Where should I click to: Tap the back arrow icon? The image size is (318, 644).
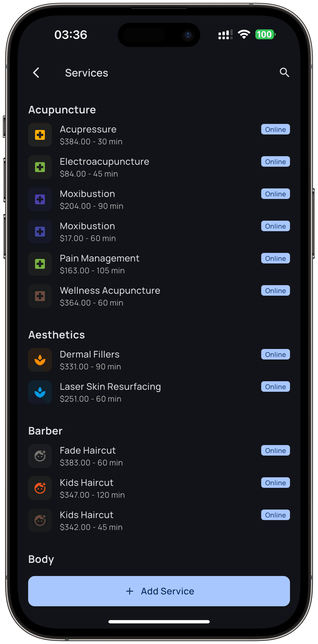(36, 73)
